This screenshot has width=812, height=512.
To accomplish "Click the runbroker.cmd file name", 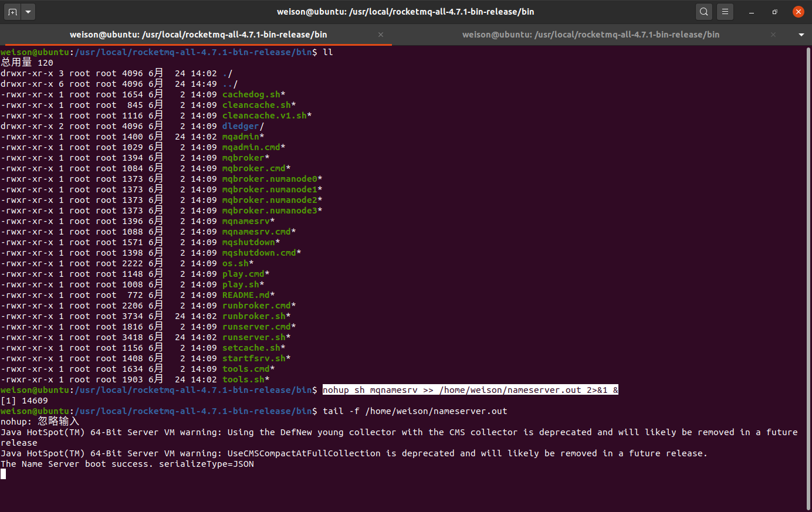I will tap(256, 306).
